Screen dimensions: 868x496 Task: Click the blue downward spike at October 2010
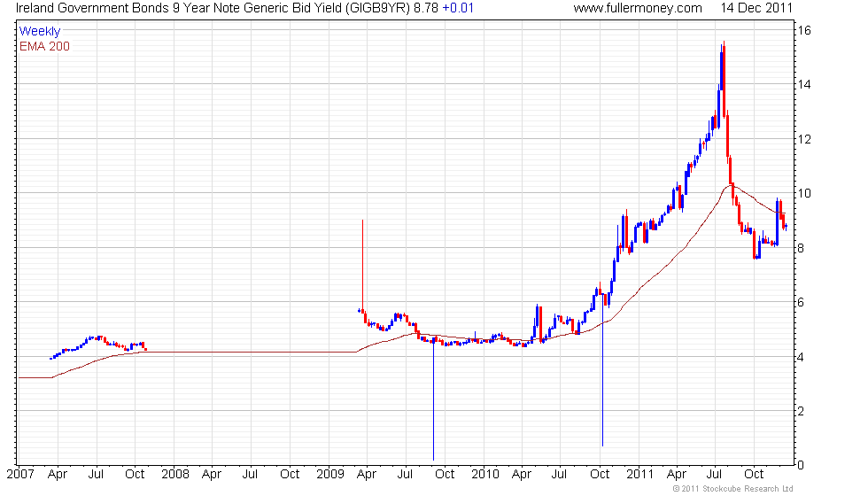pos(602,371)
